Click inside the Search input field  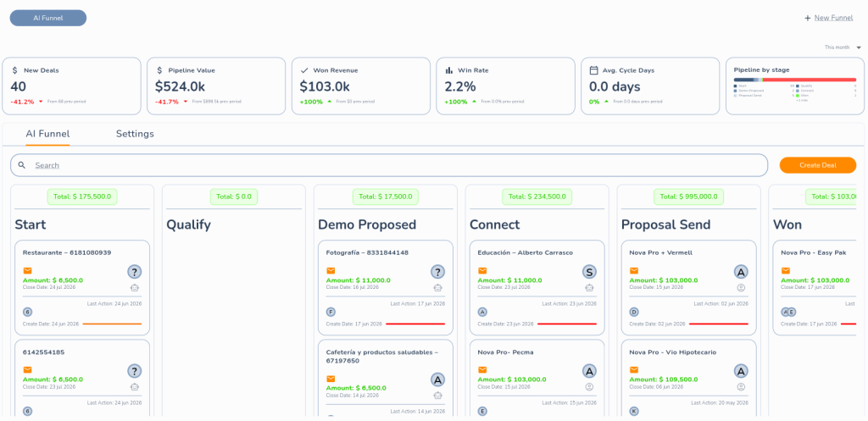(x=389, y=165)
